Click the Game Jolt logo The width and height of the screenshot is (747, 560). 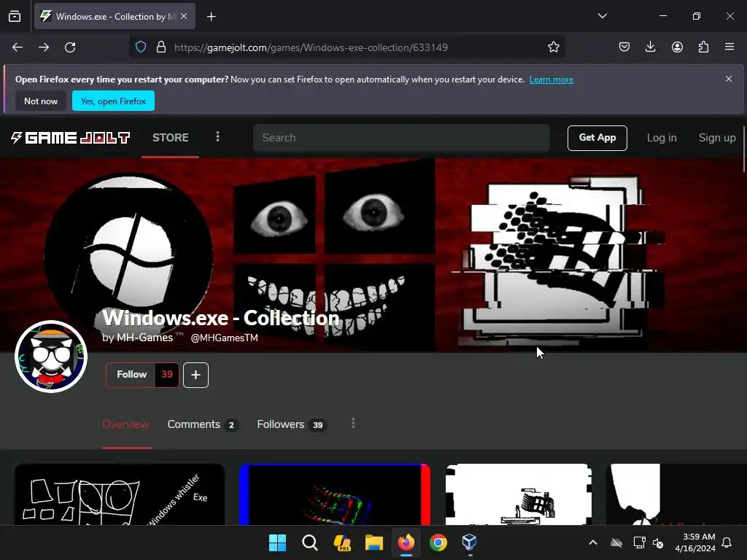coord(71,138)
